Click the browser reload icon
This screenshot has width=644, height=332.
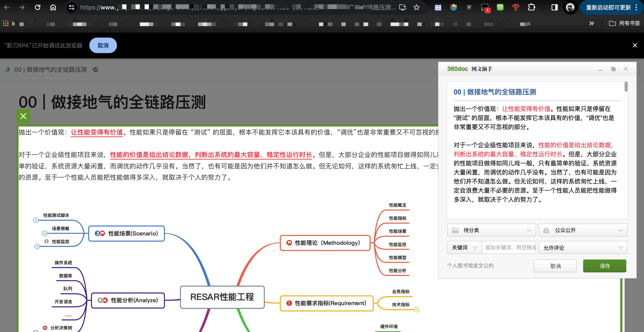click(38, 8)
